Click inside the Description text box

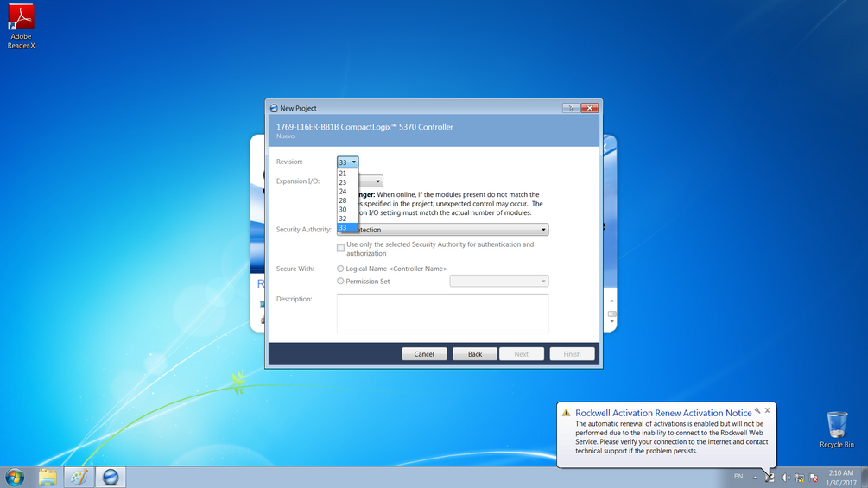(442, 314)
